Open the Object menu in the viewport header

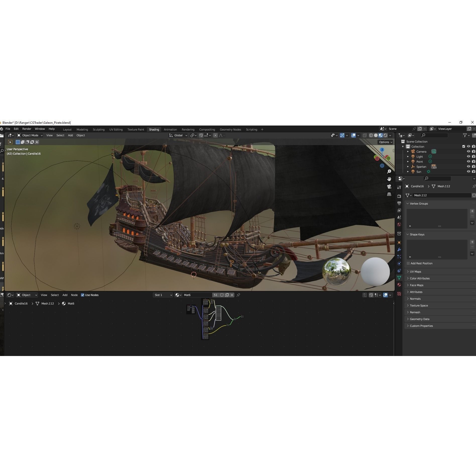pos(81,135)
